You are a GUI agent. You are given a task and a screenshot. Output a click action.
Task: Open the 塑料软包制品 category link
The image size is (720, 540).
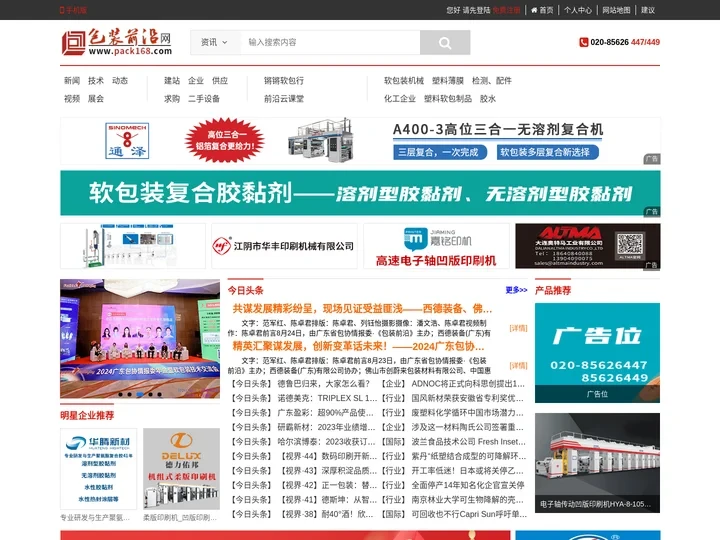tap(448, 99)
